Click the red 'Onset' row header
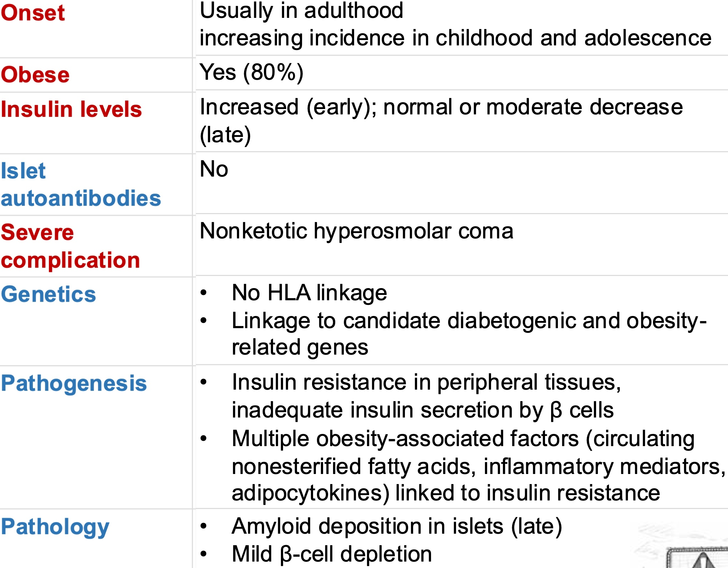728x568 pixels. (33, 13)
